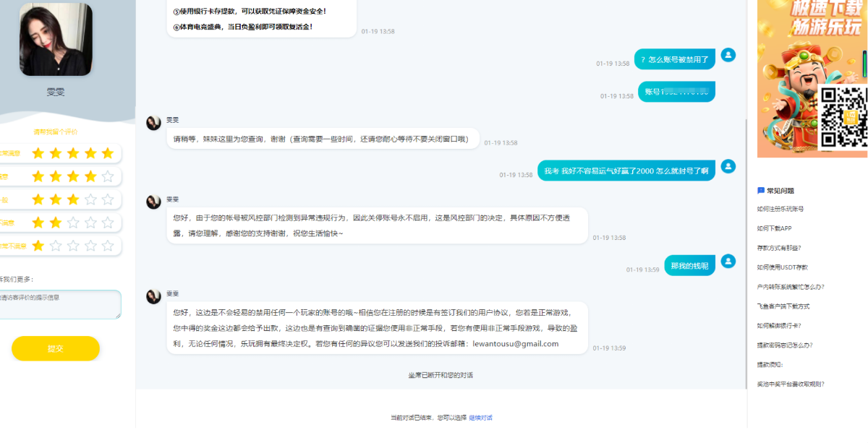Click the blue 常见问题 FAQ icon
This screenshot has width=868, height=443.
click(x=761, y=191)
